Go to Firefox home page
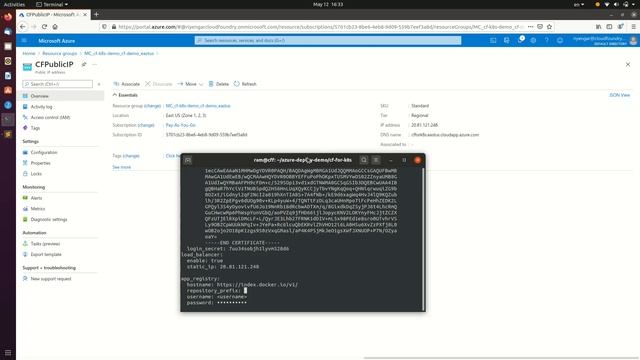This screenshot has width=640, height=360. click(55, 27)
